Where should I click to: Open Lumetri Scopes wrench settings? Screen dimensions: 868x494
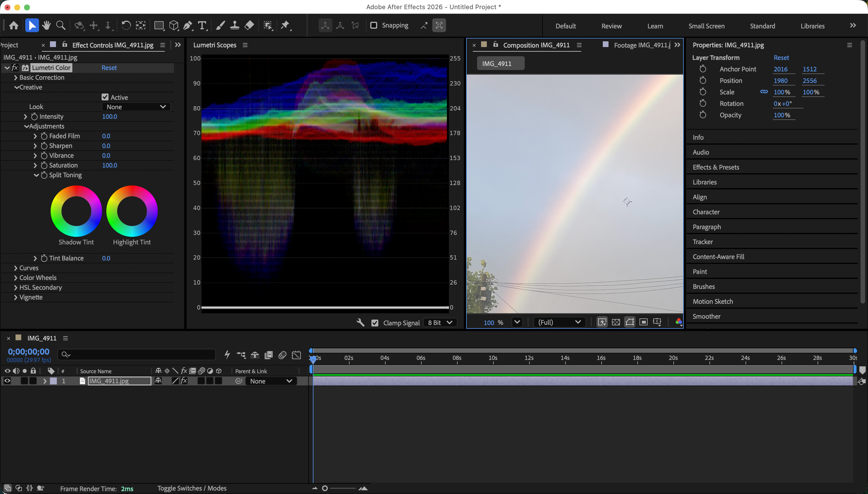click(361, 322)
